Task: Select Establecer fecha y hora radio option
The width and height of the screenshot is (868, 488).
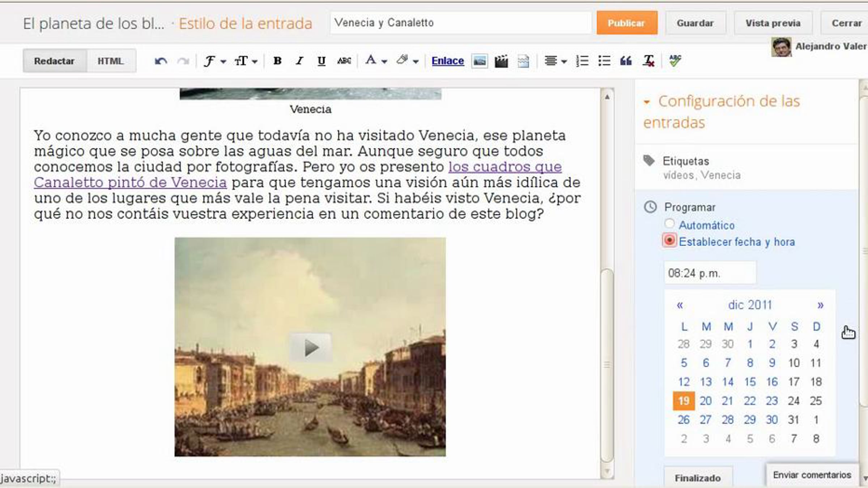Action: click(x=669, y=240)
